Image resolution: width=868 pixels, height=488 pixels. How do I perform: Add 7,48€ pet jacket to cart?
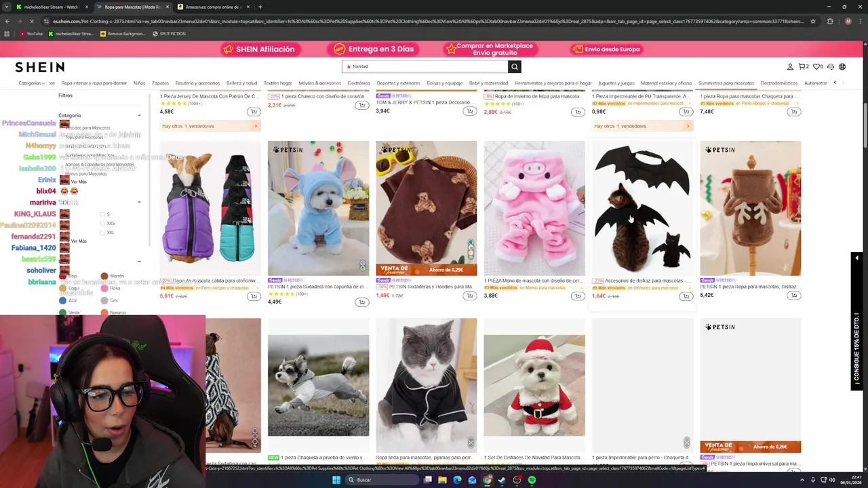(x=793, y=112)
